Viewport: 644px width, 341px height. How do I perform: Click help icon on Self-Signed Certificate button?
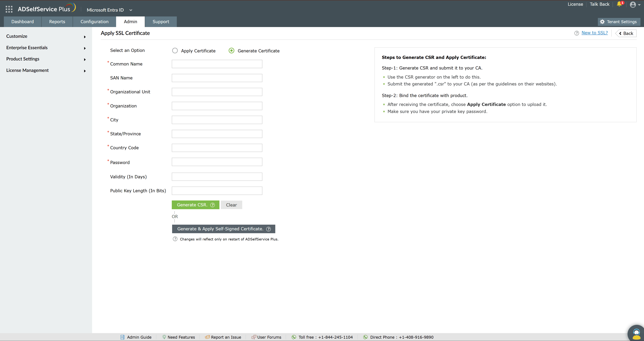click(x=269, y=229)
